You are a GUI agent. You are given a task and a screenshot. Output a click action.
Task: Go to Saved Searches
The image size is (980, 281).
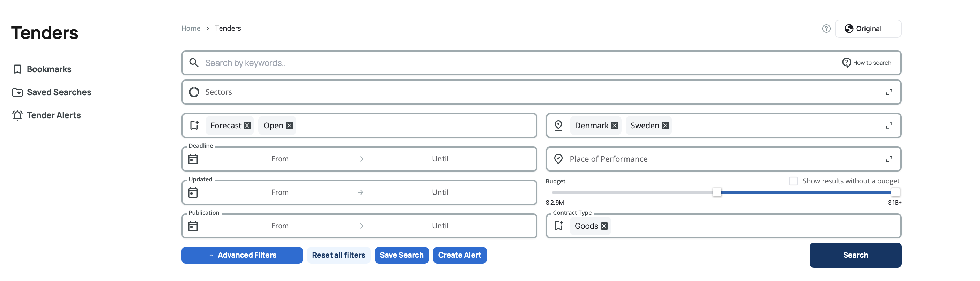[59, 92]
